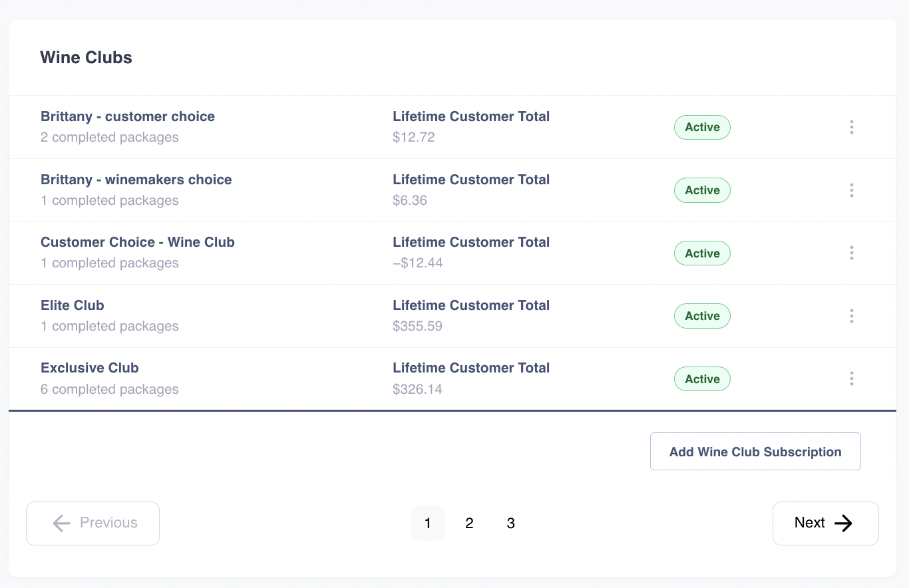The height and width of the screenshot is (588, 909).
Task: Open kebab menu for Exclusive Club
Action: pyautogui.click(x=851, y=378)
